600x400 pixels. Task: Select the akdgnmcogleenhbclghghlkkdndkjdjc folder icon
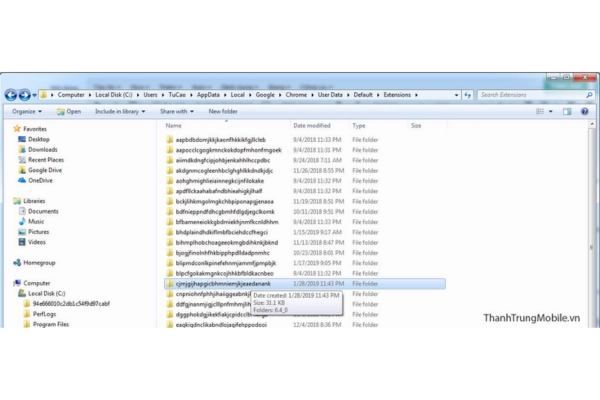(170, 171)
